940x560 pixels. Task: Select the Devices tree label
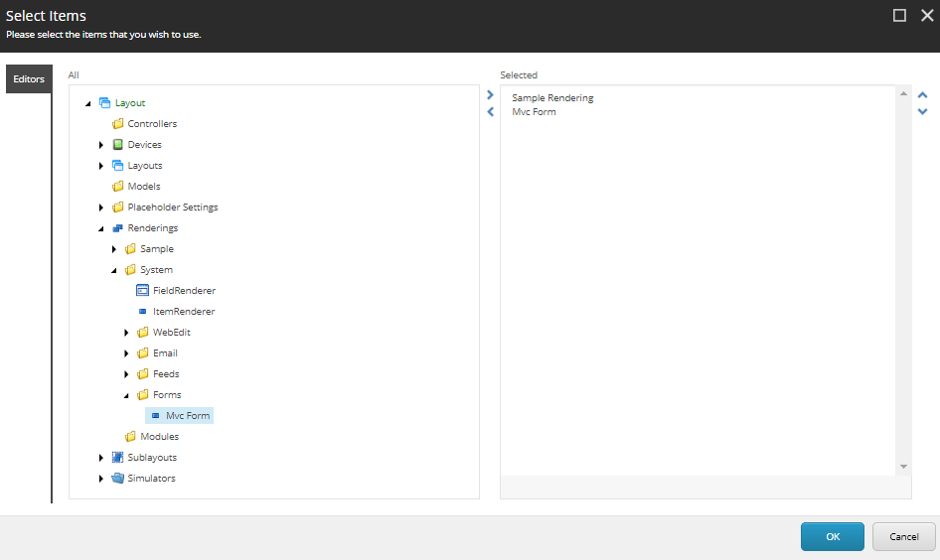point(144,144)
